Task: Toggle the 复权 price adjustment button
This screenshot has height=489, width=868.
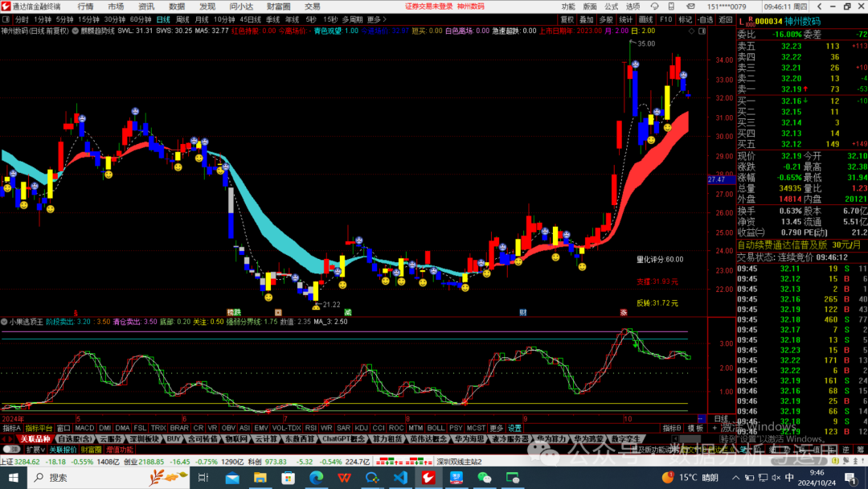Action: point(567,19)
